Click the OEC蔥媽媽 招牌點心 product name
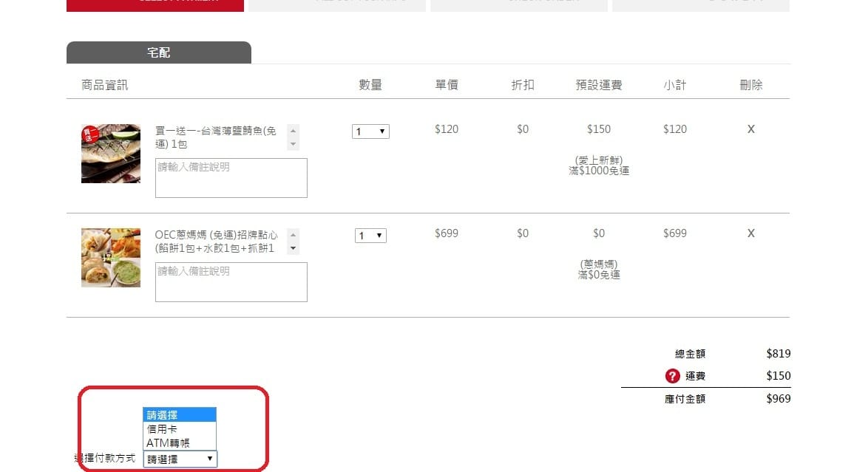The width and height of the screenshot is (868, 472). pyautogui.click(x=216, y=242)
